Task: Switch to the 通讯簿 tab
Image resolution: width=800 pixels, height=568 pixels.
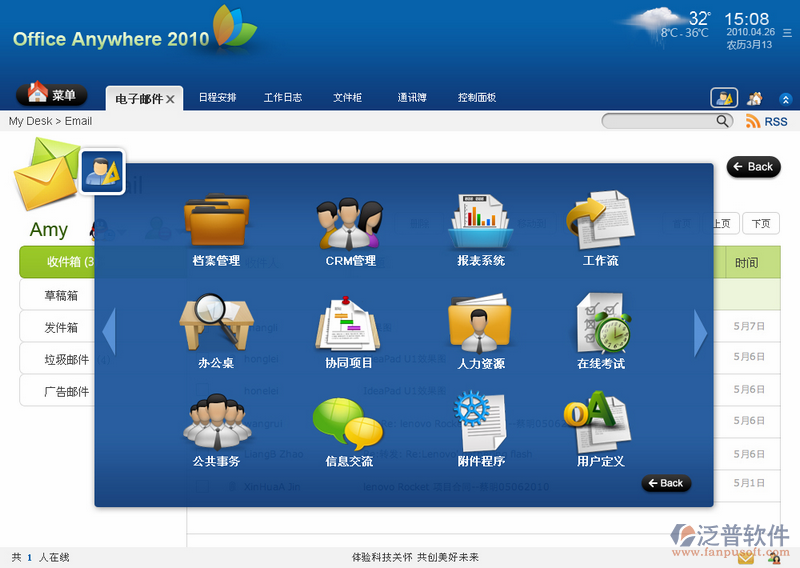Action: point(412,97)
